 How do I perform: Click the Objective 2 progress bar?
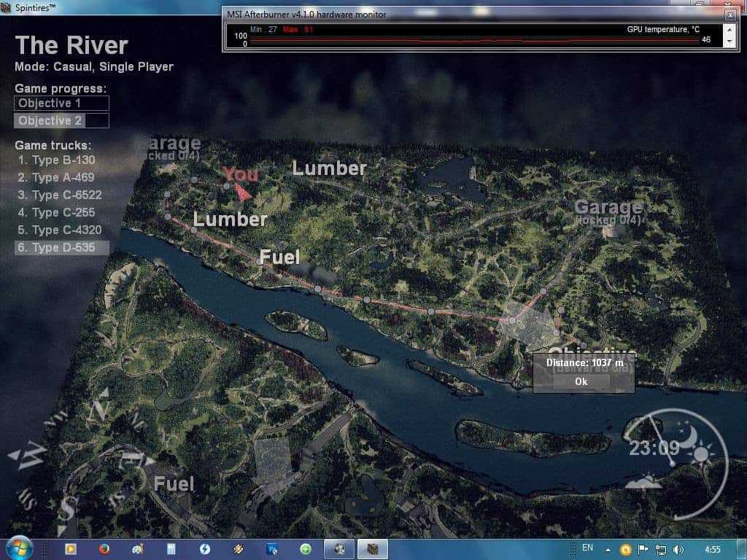coord(61,120)
